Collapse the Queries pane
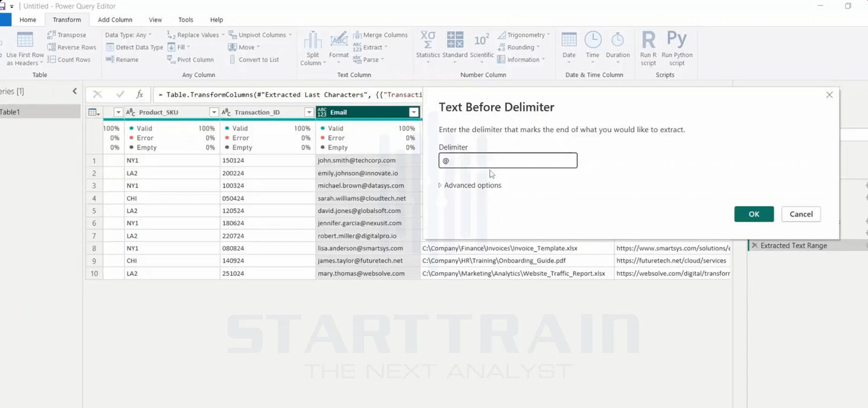 coord(75,91)
